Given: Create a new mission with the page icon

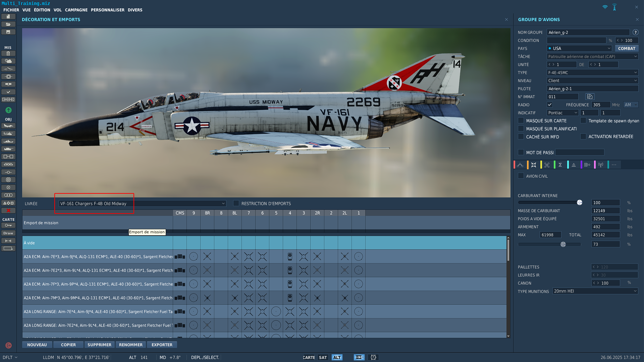Looking at the screenshot, I should tap(8, 16).
